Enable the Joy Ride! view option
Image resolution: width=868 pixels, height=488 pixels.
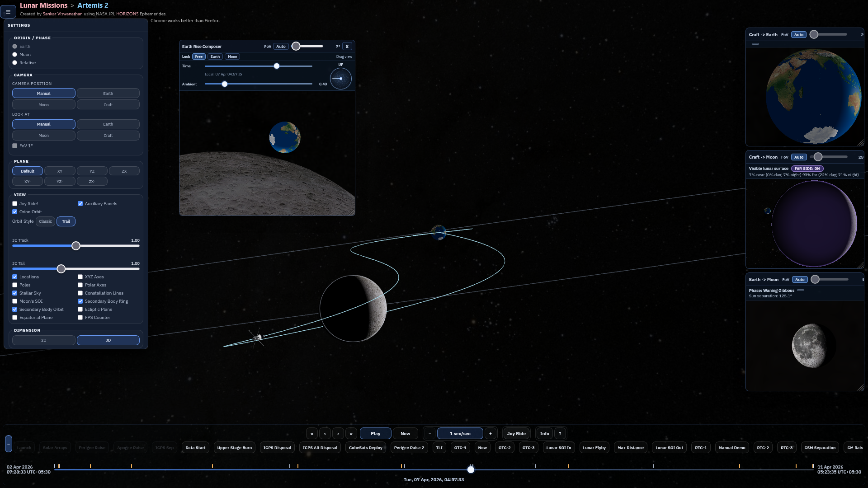(14, 203)
